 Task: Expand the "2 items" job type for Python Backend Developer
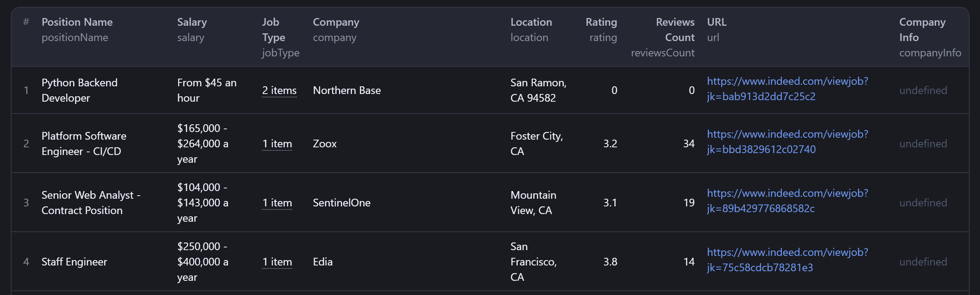pyautogui.click(x=279, y=91)
